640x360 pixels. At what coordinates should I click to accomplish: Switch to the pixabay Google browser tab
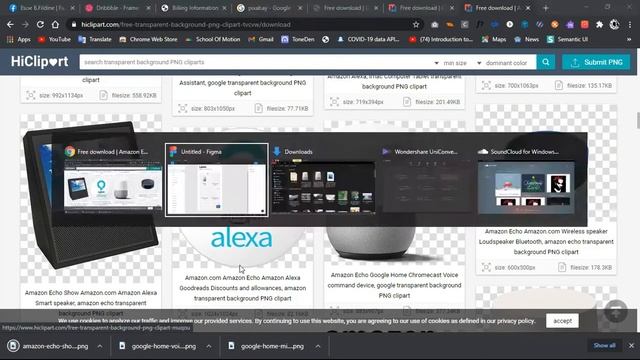pos(268,8)
